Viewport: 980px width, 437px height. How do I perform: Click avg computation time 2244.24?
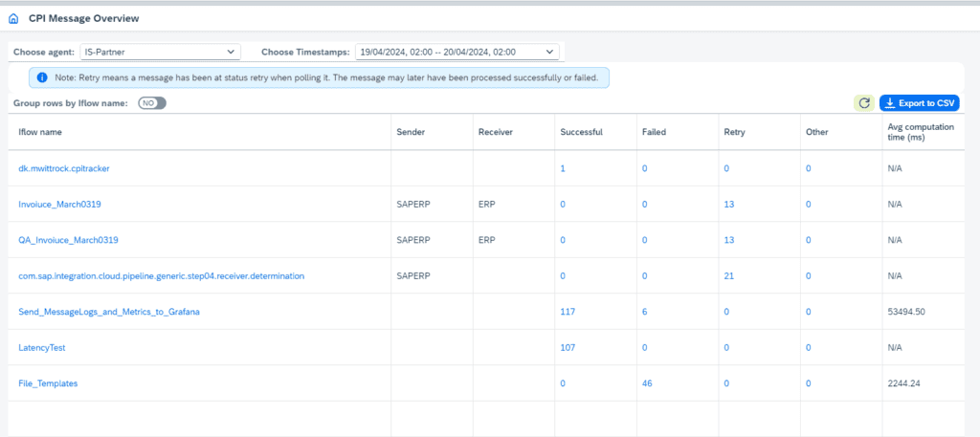902,384
